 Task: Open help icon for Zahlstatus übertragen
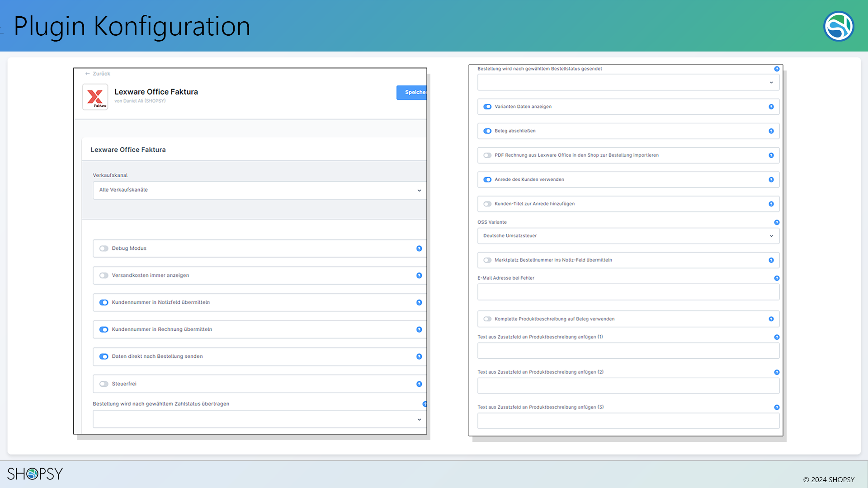425,404
